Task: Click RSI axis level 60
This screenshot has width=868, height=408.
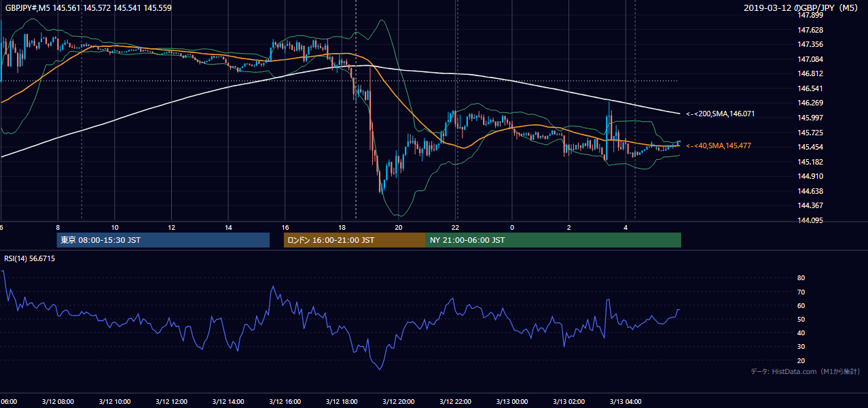Action: point(801,305)
